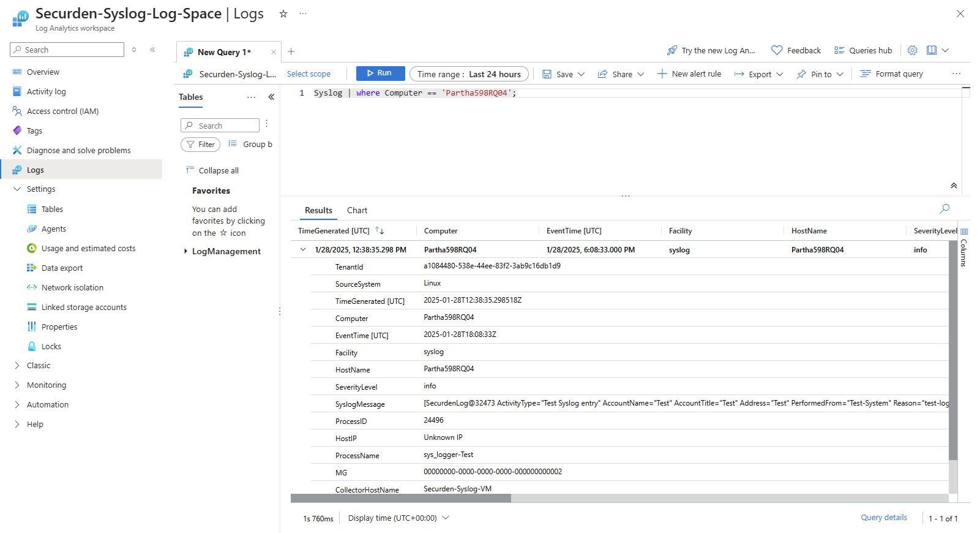
Task: Collapse the left navigation menu
Action: point(152,50)
